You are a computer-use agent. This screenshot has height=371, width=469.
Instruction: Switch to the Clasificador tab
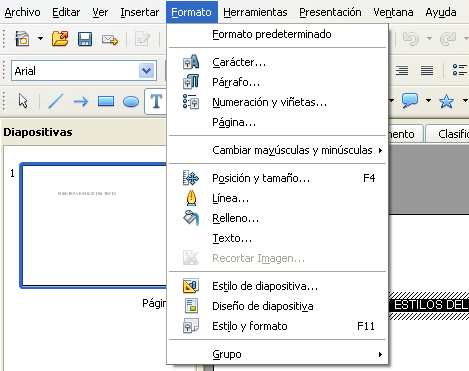tap(448, 134)
